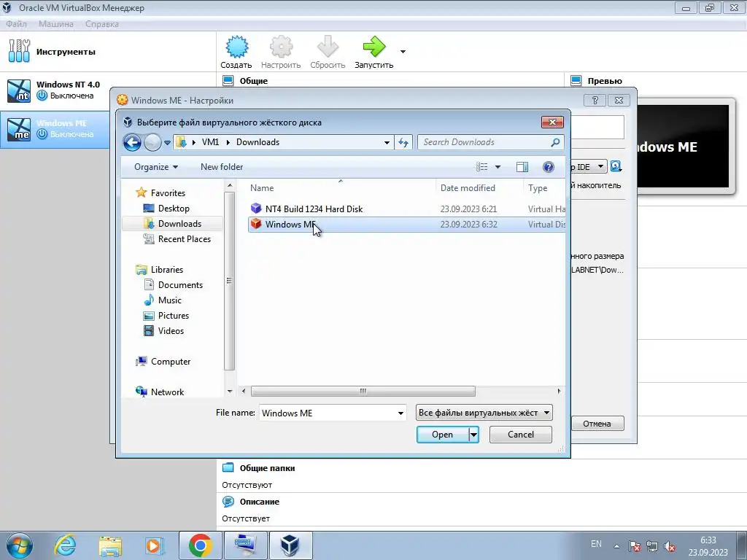Toggle the preview pane icon
Viewport: 747px width, 560px height.
pyautogui.click(x=522, y=167)
